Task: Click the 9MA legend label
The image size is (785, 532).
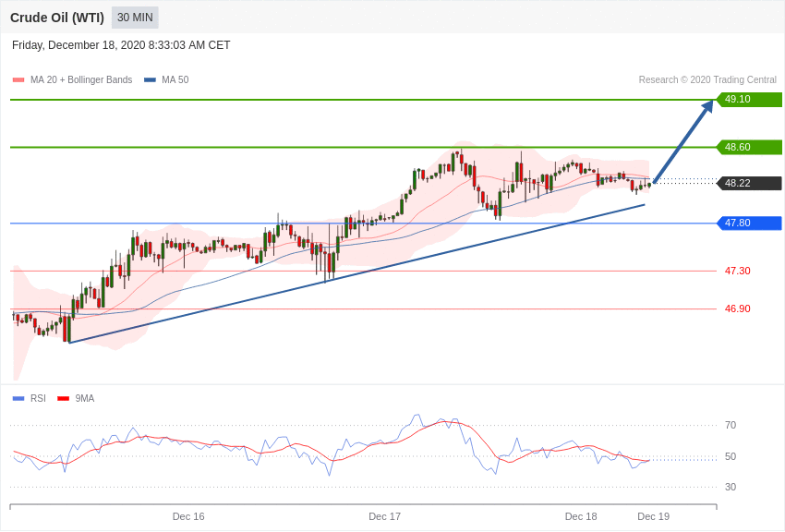Action: (85, 398)
